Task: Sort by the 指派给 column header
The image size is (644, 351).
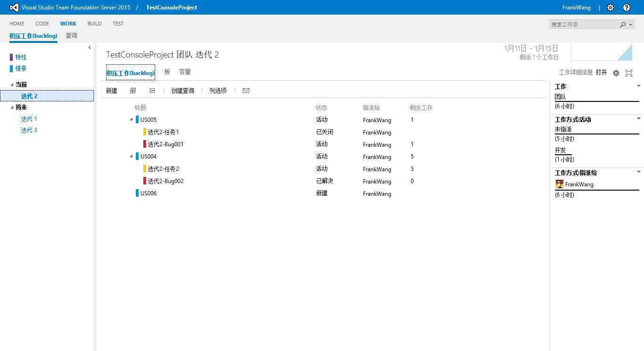Action: 372,108
